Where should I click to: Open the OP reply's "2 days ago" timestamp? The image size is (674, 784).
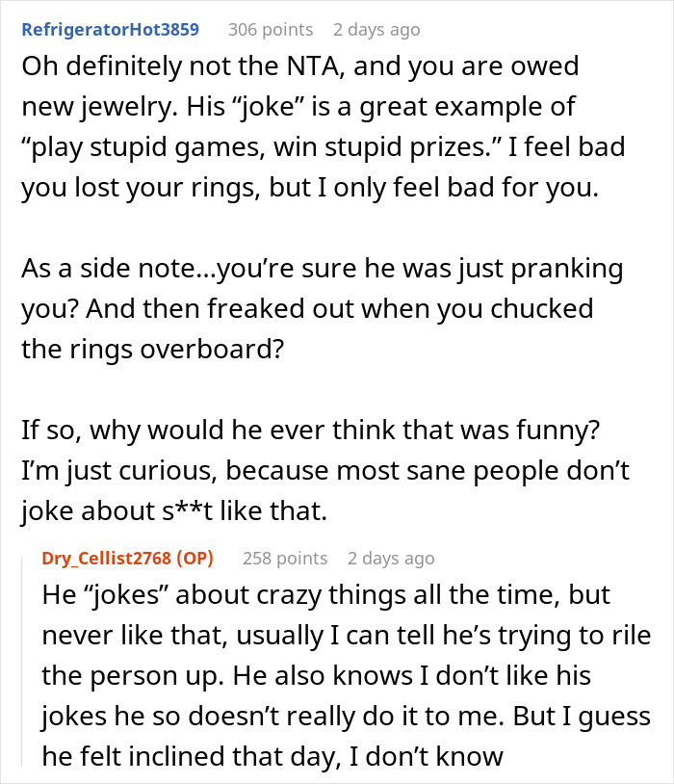click(x=391, y=559)
